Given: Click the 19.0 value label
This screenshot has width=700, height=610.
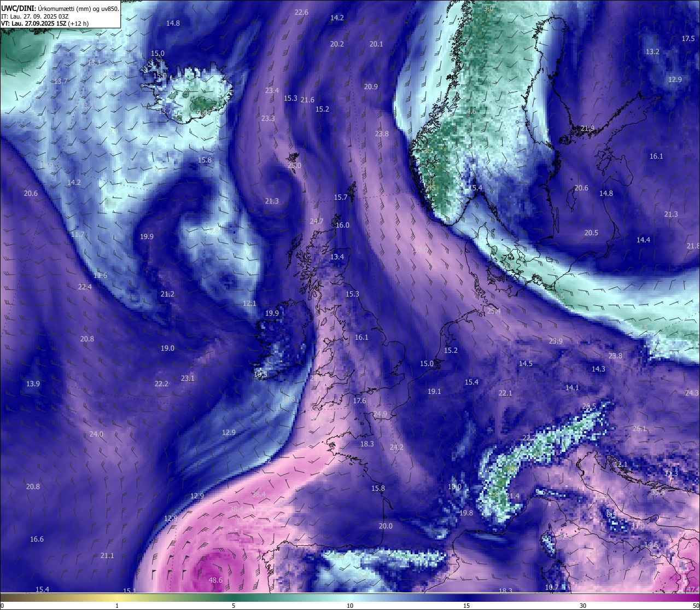Looking at the screenshot, I should 167,348.
